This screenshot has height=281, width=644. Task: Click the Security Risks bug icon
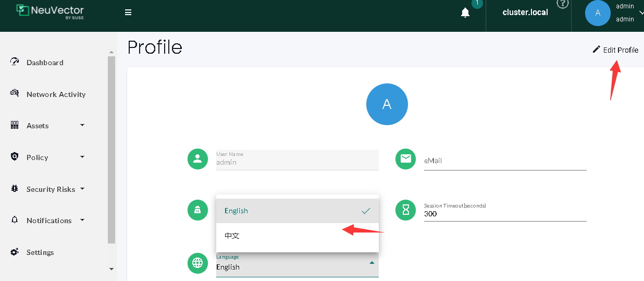pyautogui.click(x=15, y=189)
